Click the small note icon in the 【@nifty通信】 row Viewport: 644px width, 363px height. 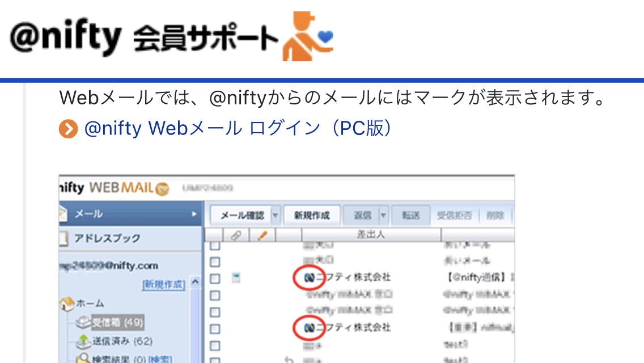pos(236,277)
